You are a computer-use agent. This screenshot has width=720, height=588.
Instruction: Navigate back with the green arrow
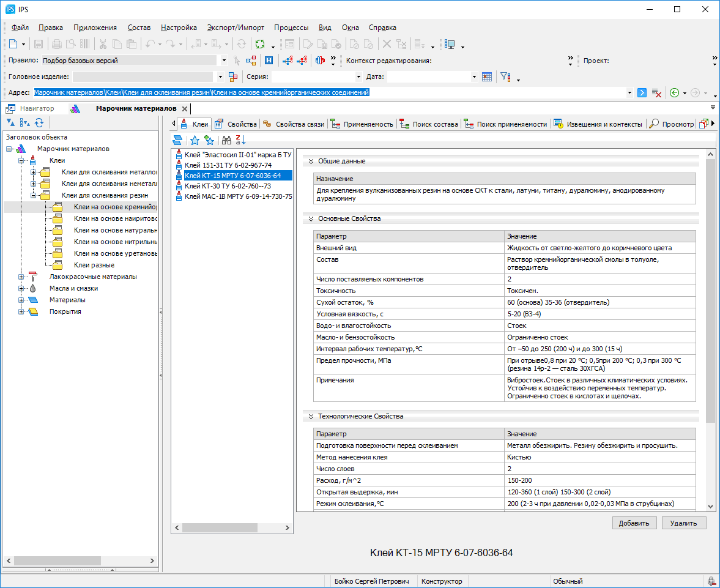674,93
